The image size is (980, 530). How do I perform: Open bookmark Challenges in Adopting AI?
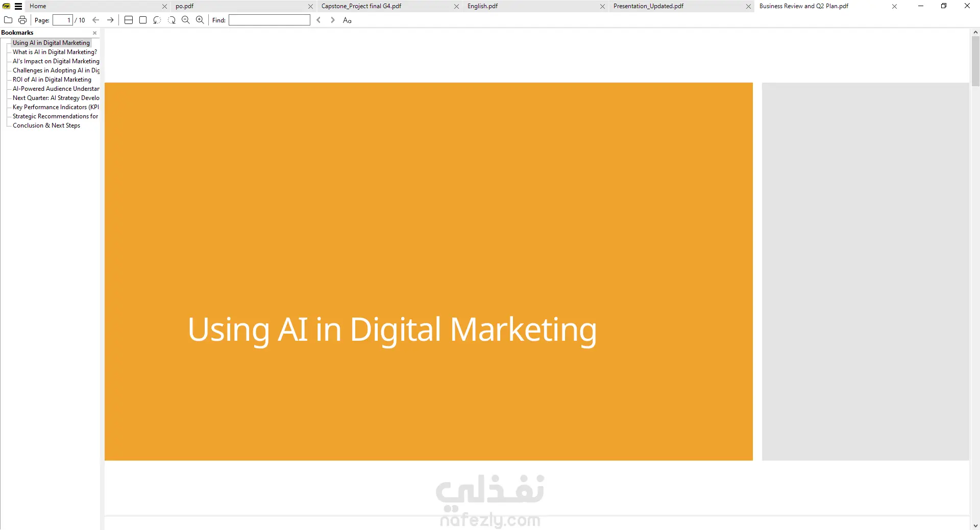click(56, 70)
